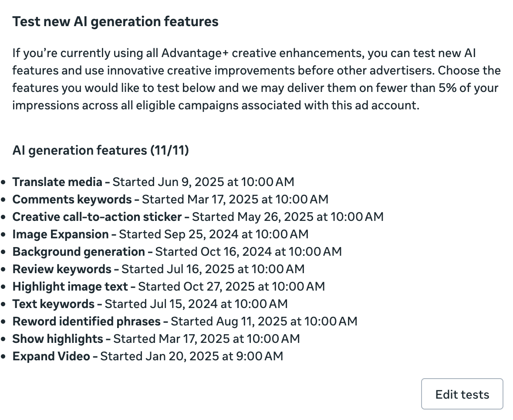Click the Advantage+ word in the description
This screenshot has height=420, width=513.
click(x=196, y=54)
